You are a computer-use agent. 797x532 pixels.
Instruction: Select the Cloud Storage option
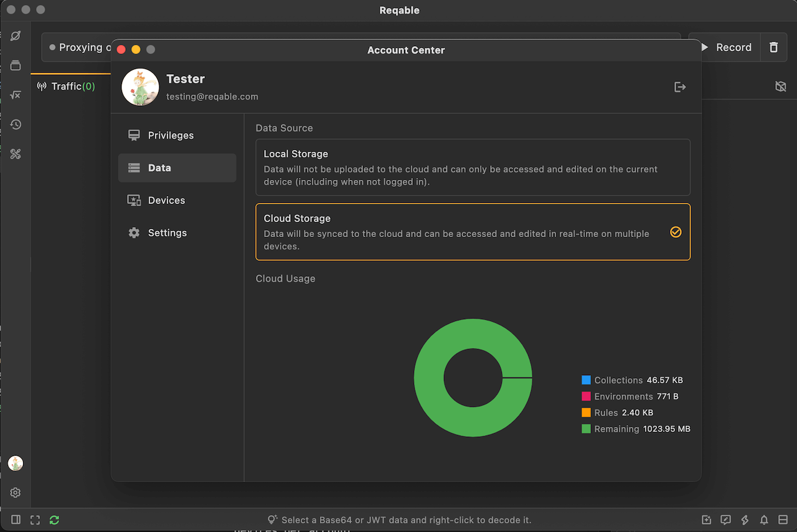[x=473, y=231]
